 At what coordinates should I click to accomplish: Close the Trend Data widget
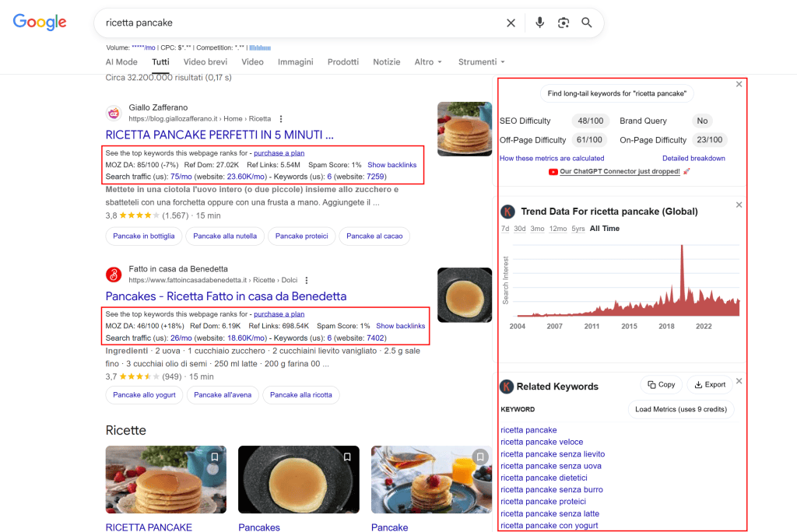[x=739, y=205]
